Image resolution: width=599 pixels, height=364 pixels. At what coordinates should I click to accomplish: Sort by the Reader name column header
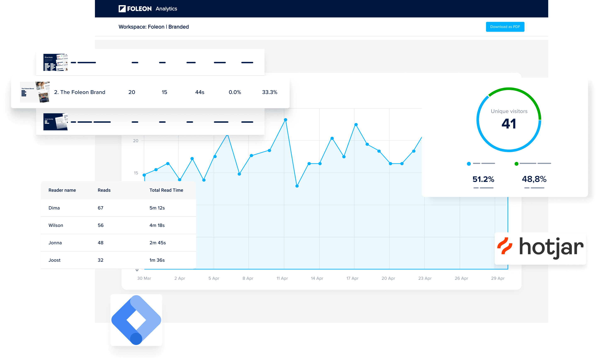[62, 190]
